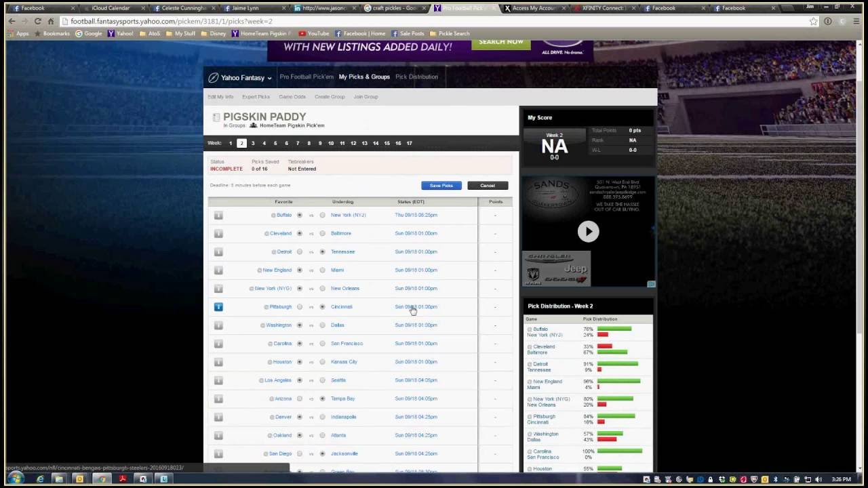Click the browser address bar
868x488 pixels.
click(434, 21)
